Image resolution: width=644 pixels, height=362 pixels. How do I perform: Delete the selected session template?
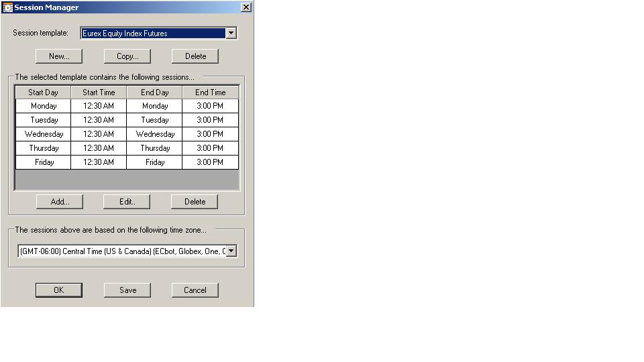(195, 56)
